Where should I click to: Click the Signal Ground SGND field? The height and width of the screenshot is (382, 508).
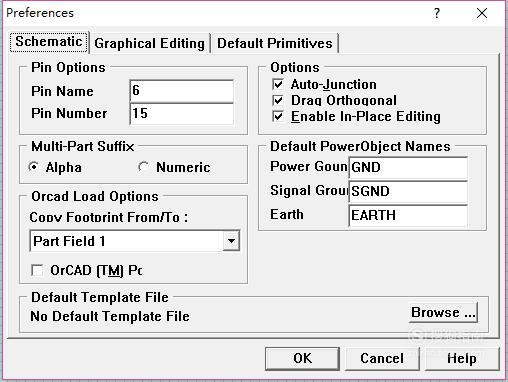point(408,191)
